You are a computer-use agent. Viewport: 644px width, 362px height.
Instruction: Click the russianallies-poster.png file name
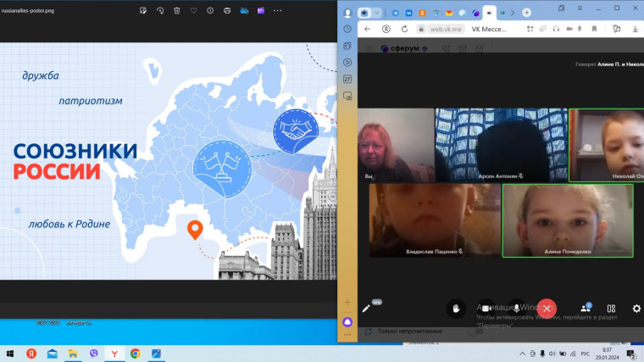pos(27,11)
